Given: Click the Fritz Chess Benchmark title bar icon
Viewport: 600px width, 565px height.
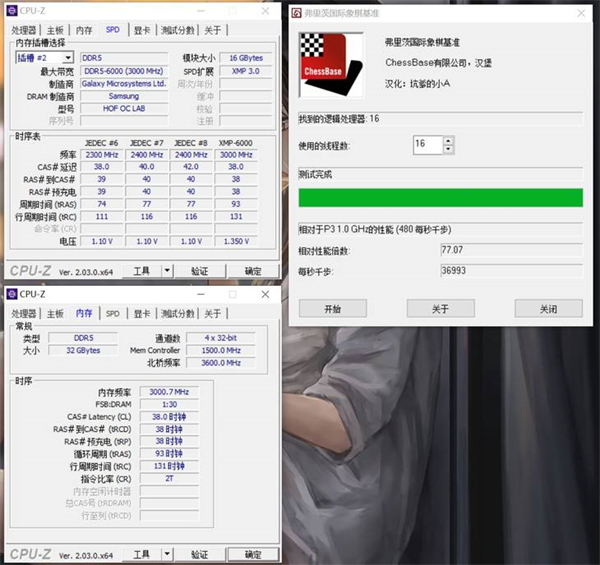Looking at the screenshot, I should 297,14.
